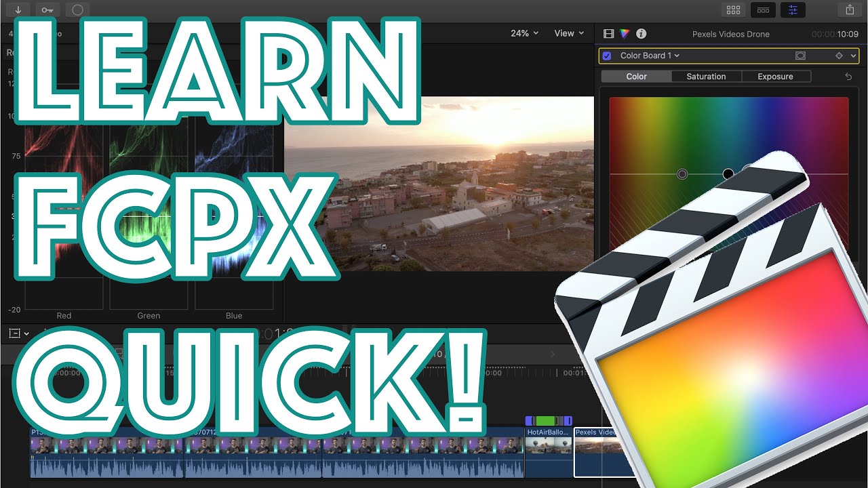The width and height of the screenshot is (868, 488).
Task: Click the Blue waveform channel label
Action: (x=234, y=315)
